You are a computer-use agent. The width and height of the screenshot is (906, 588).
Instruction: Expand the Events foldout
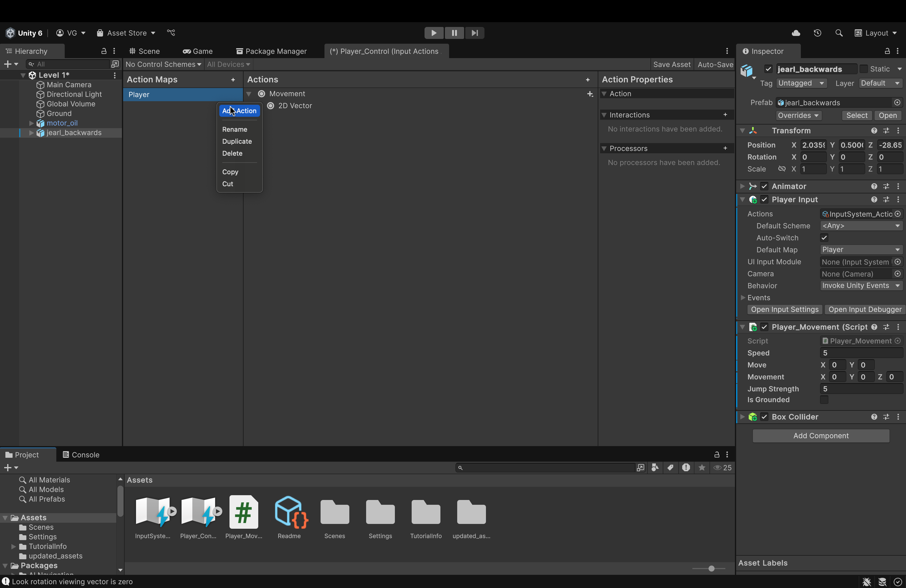click(x=743, y=297)
